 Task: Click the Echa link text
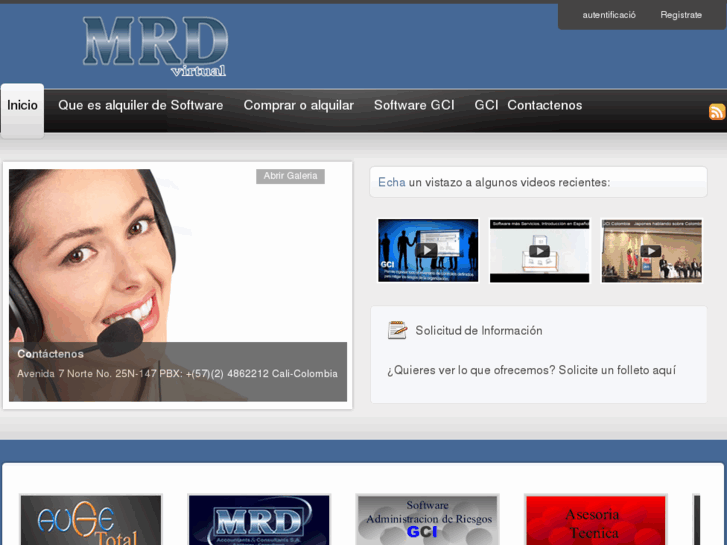tap(391, 182)
